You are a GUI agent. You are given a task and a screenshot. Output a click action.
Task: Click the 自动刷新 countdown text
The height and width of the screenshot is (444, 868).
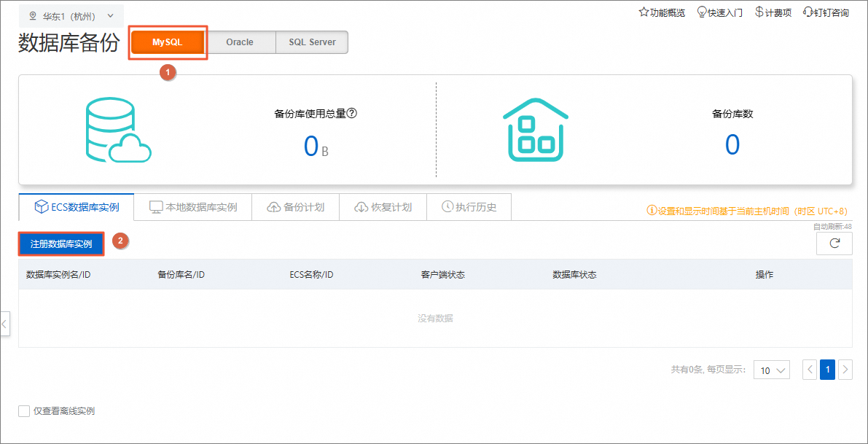coord(832,227)
